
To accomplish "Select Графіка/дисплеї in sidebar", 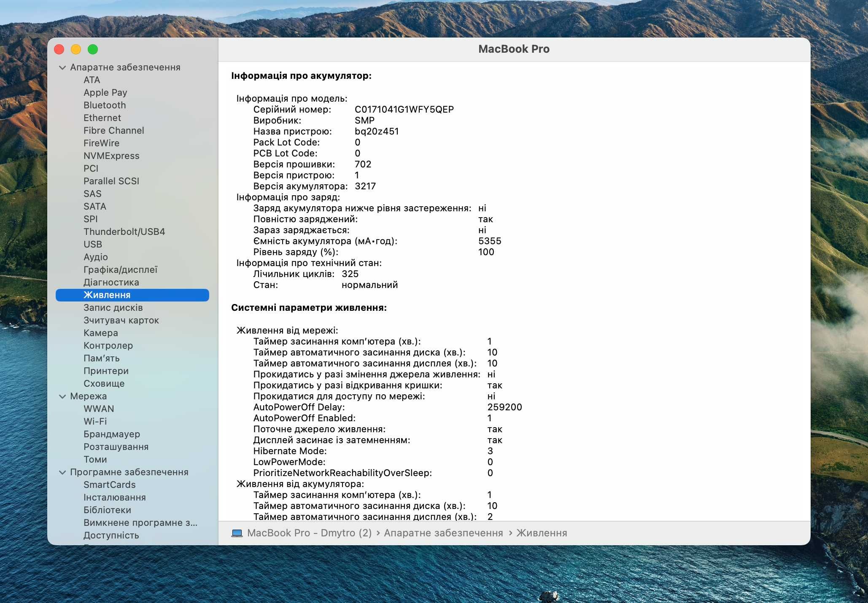I will tap(121, 270).
